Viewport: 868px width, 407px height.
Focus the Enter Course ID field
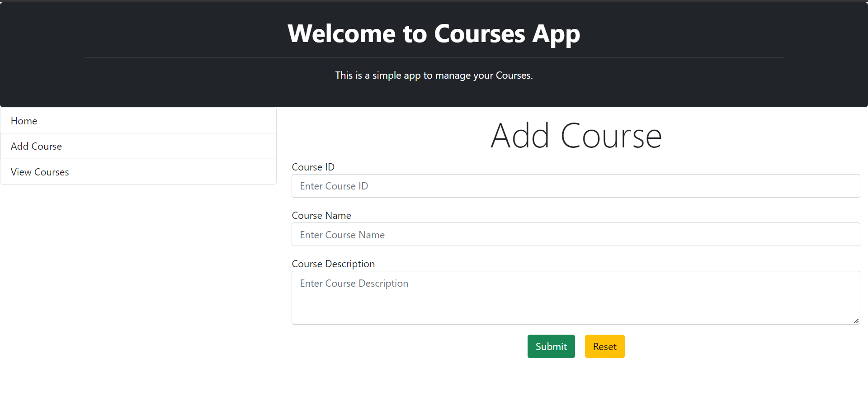pos(576,186)
